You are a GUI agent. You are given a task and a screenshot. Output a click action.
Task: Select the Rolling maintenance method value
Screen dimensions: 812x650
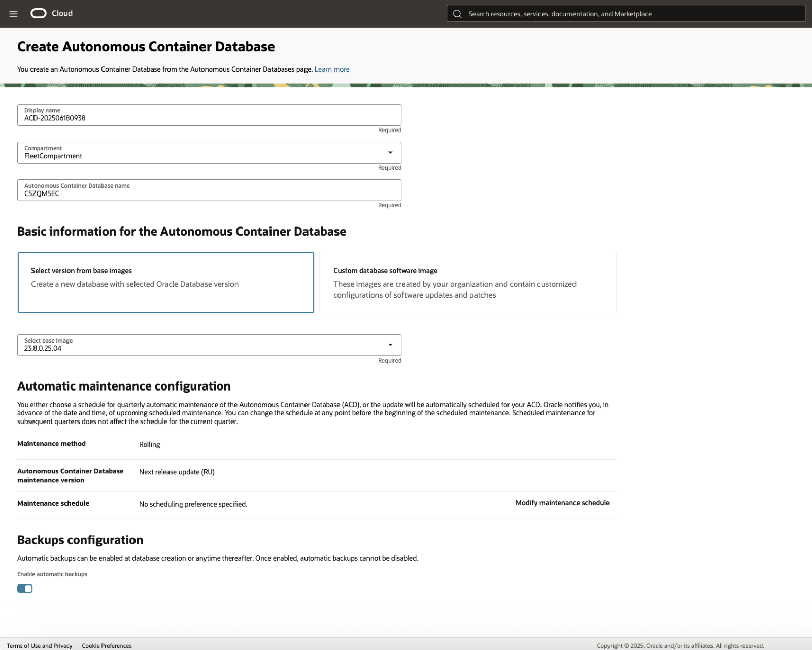(x=150, y=444)
